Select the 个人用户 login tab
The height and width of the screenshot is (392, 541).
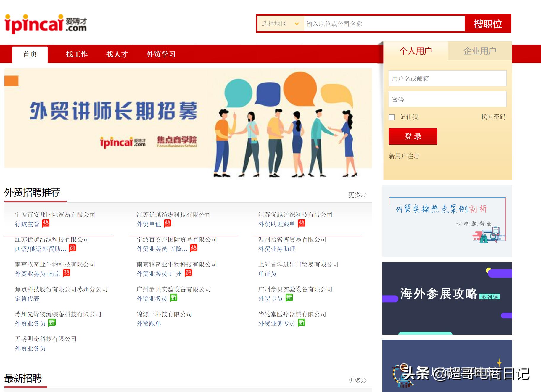(416, 51)
